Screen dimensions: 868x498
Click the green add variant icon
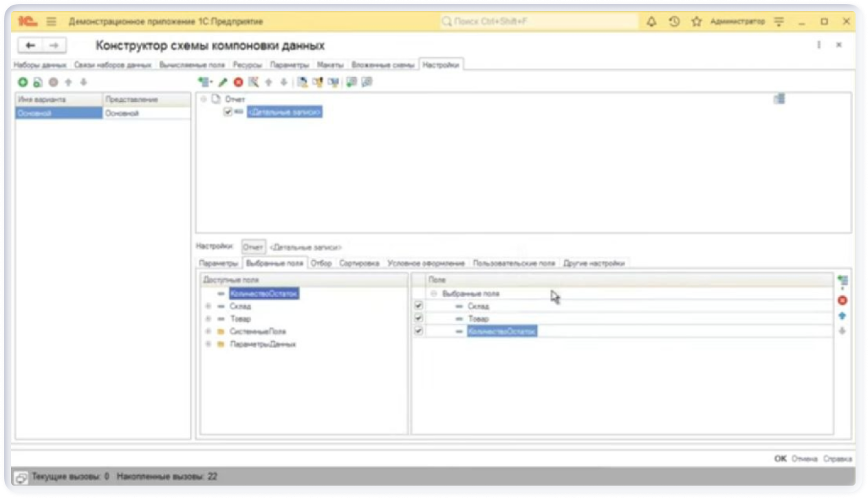[x=23, y=82]
